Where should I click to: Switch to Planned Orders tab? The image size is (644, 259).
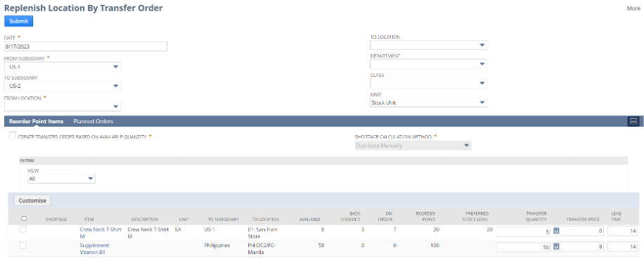pyautogui.click(x=94, y=121)
